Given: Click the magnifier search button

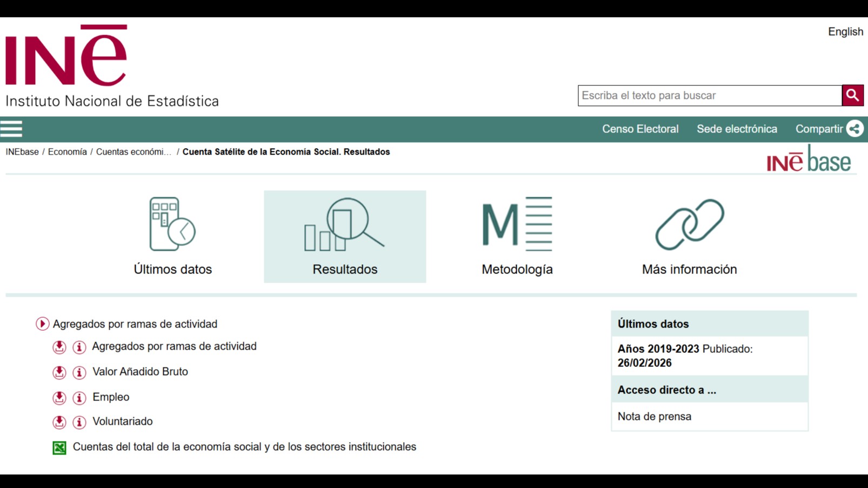Looking at the screenshot, I should (852, 96).
